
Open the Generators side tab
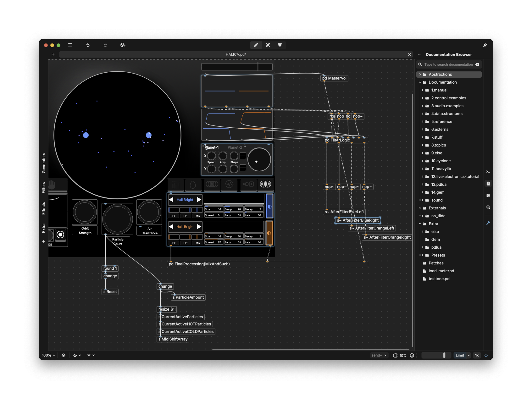tap(44, 163)
